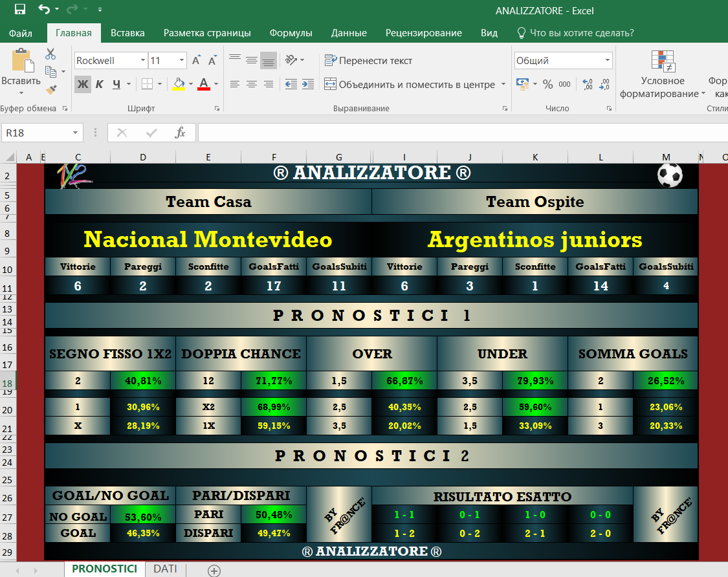Toggle Wrap Text option

[368, 61]
